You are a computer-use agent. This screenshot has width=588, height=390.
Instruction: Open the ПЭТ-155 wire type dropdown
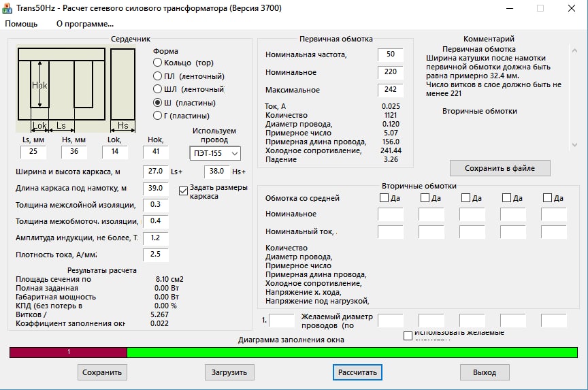coord(215,153)
